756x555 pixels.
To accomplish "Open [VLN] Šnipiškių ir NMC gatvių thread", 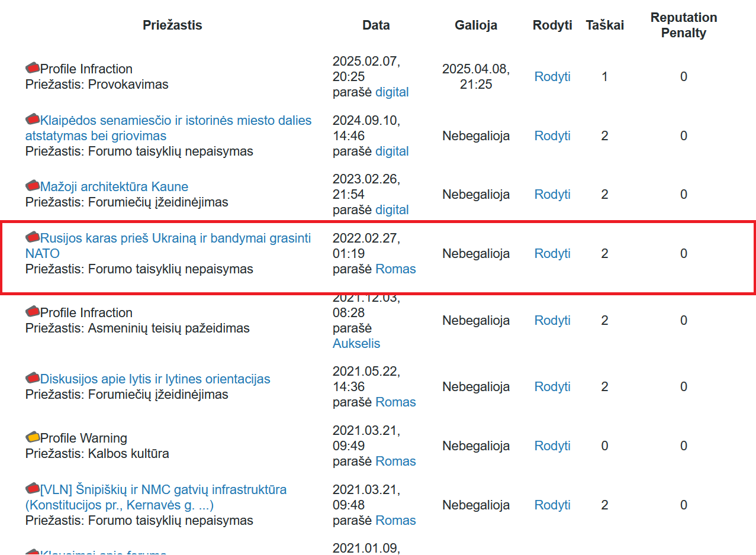I will (163, 490).
